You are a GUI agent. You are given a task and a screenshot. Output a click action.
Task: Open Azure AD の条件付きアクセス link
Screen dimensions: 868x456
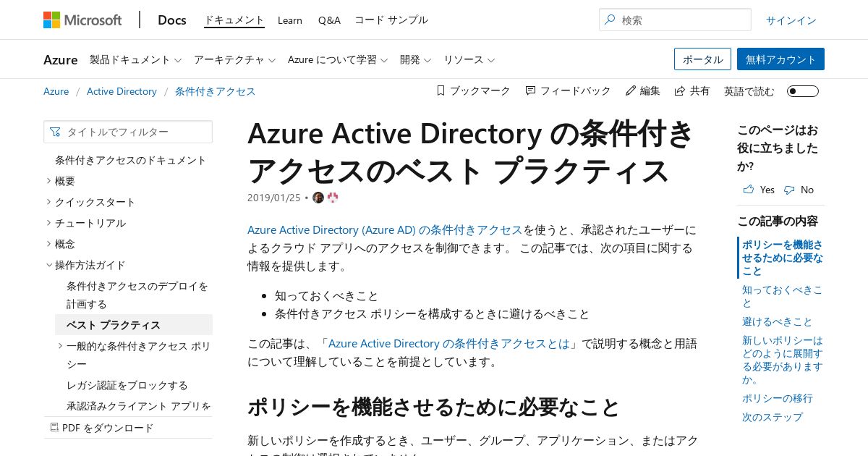[385, 229]
